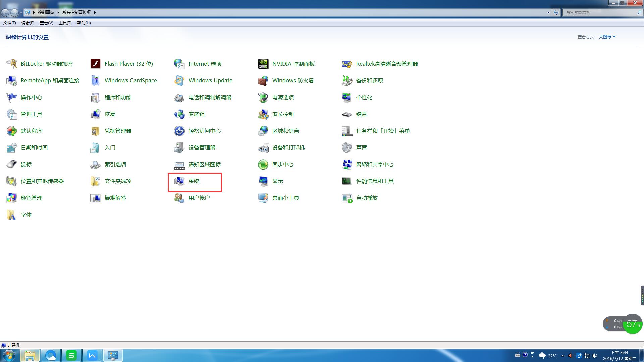Click the 家长控制 icon
Image resolution: width=644 pixels, height=362 pixels.
click(x=263, y=114)
